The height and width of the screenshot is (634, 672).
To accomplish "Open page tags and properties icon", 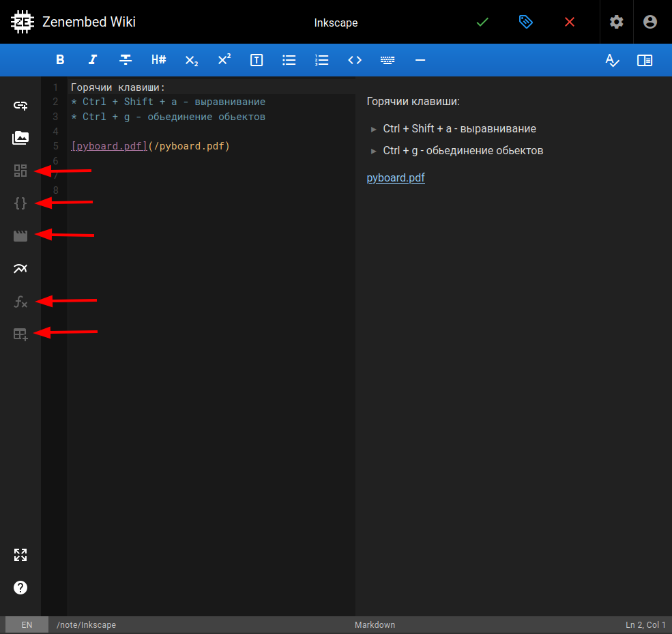I will point(526,22).
